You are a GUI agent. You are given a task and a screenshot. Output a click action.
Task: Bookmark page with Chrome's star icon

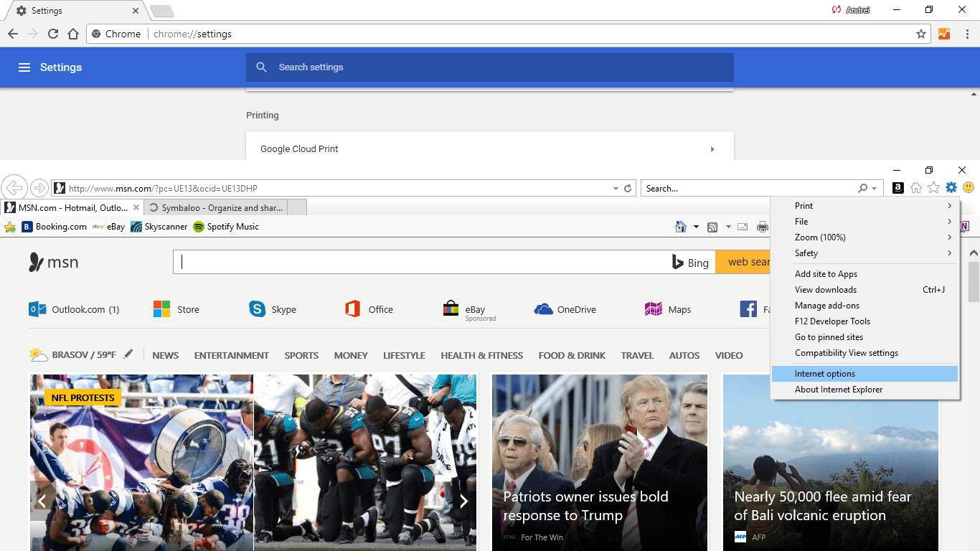921,34
